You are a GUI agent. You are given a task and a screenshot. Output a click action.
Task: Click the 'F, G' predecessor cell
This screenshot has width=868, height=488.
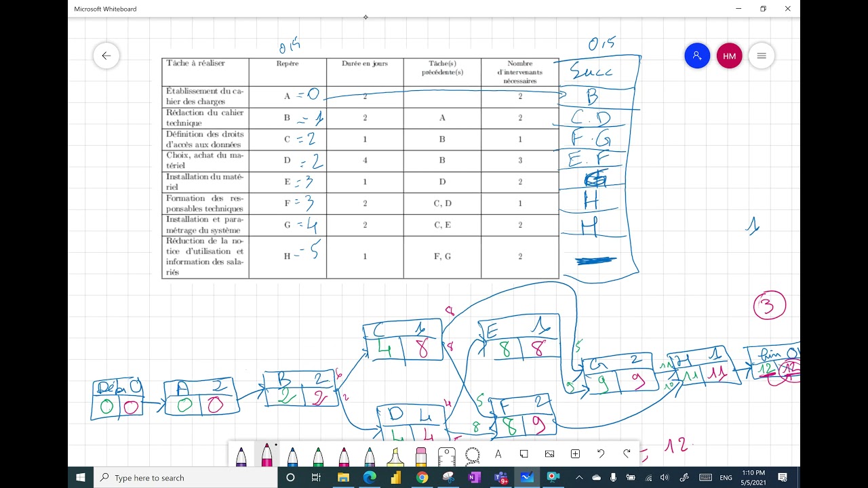tap(442, 257)
